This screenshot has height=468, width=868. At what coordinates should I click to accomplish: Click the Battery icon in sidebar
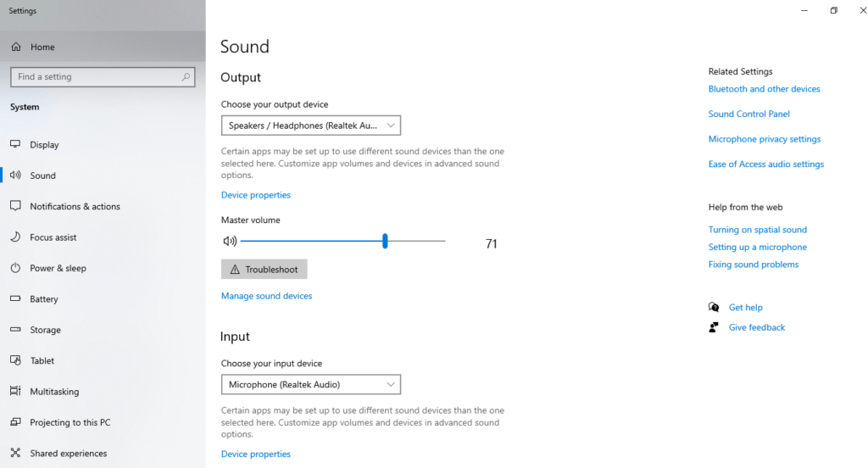click(15, 298)
